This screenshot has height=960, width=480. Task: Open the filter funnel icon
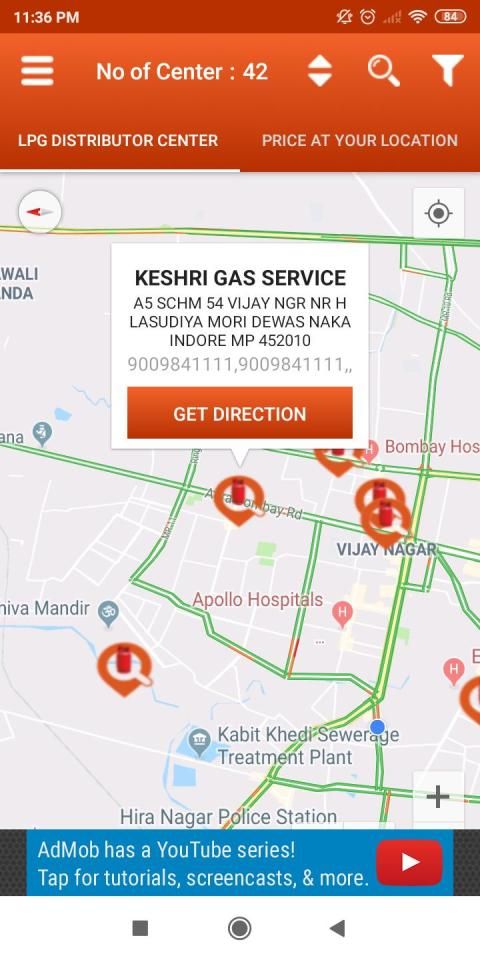click(448, 72)
